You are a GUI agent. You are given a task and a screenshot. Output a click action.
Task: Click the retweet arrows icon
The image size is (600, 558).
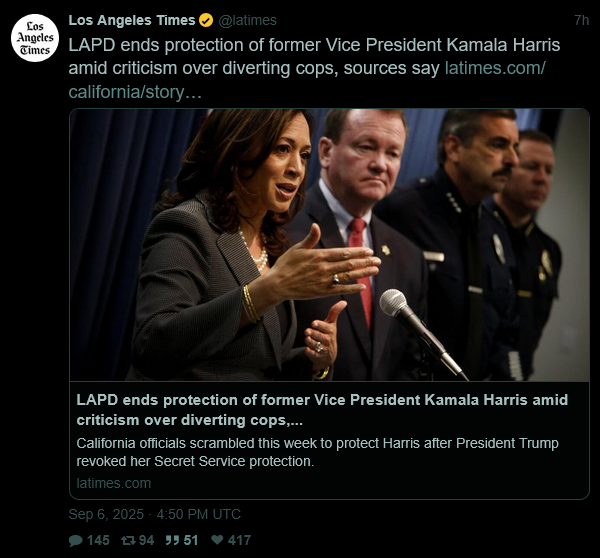[128, 540]
